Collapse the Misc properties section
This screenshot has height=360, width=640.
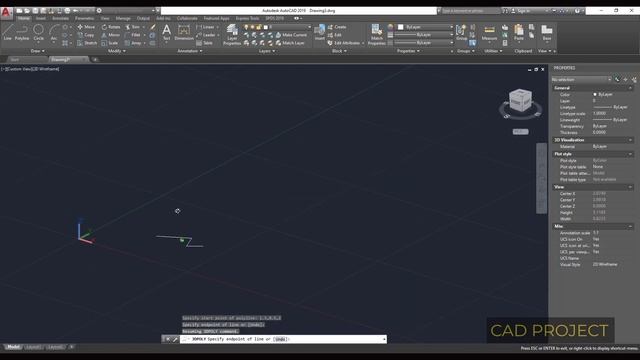(630, 226)
